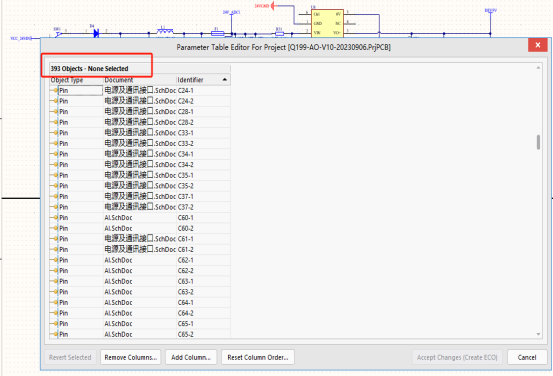Click the pin icon in row C37-1
This screenshot has height=376, width=553.
tap(54, 196)
